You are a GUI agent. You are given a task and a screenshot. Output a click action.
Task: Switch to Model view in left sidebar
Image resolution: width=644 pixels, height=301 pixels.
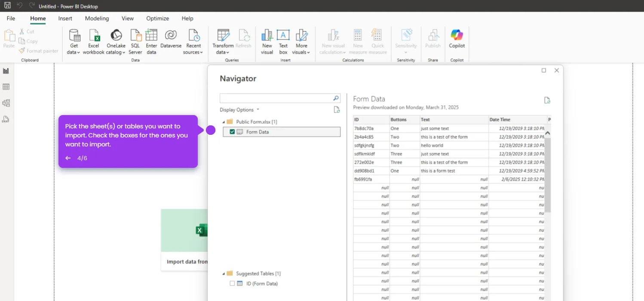(6, 103)
